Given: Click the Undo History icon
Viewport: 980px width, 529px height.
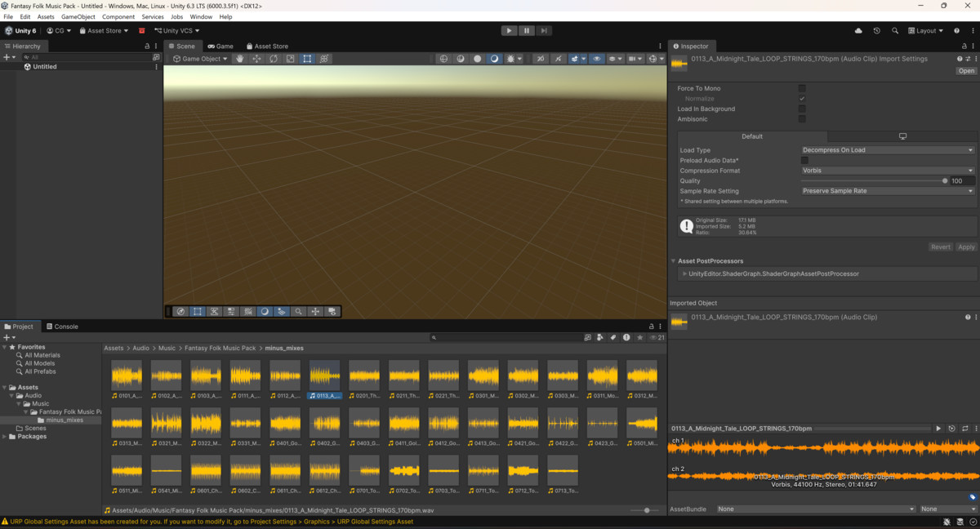Looking at the screenshot, I should click(876, 31).
